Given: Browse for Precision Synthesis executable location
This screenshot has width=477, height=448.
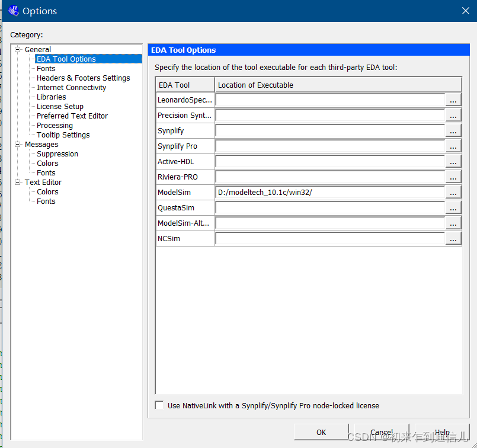Looking at the screenshot, I should (x=453, y=116).
